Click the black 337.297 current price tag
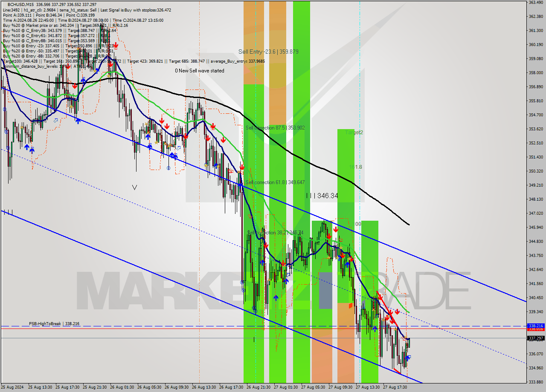 pos(536,338)
